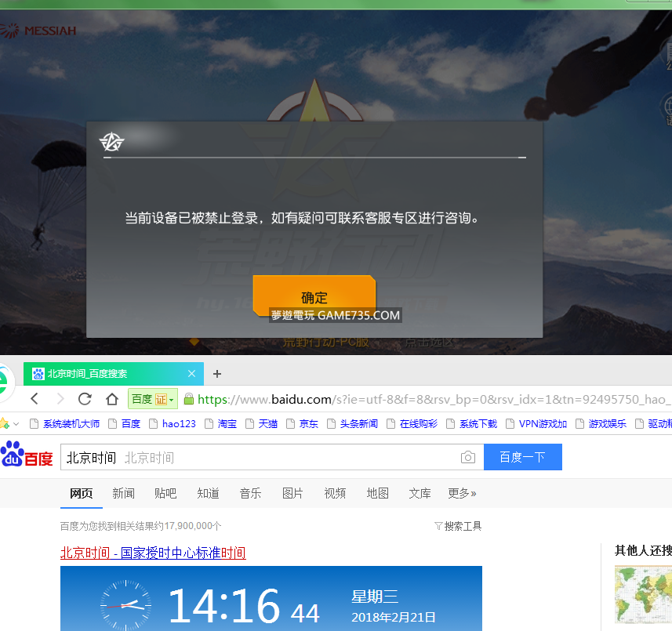Click the browser address bar URL
Screen dimensions: 672x631
coord(423,399)
